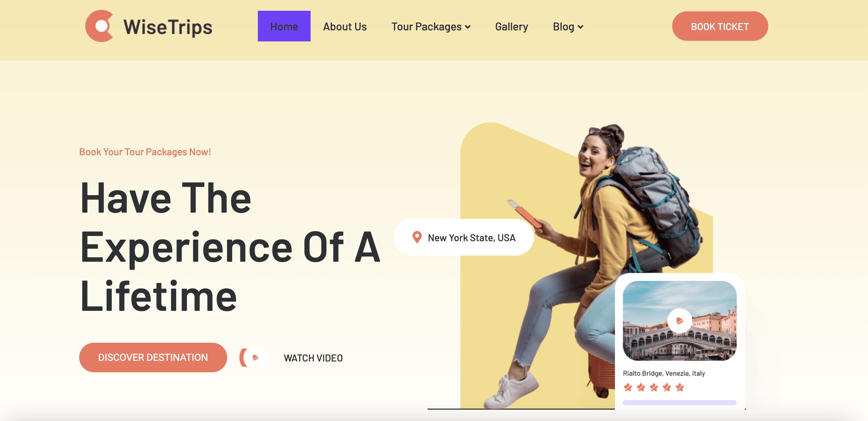The image size is (868, 421).
Task: Click the third rating star on the card
Action: pos(654,387)
